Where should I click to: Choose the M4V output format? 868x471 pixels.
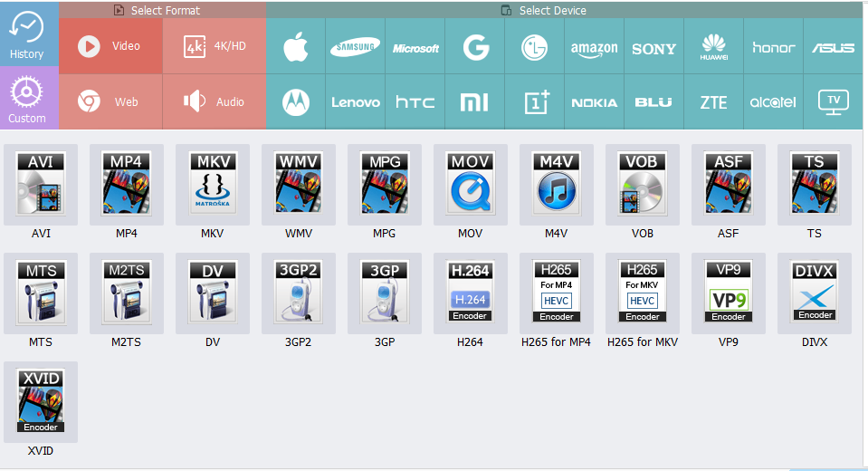[557, 185]
